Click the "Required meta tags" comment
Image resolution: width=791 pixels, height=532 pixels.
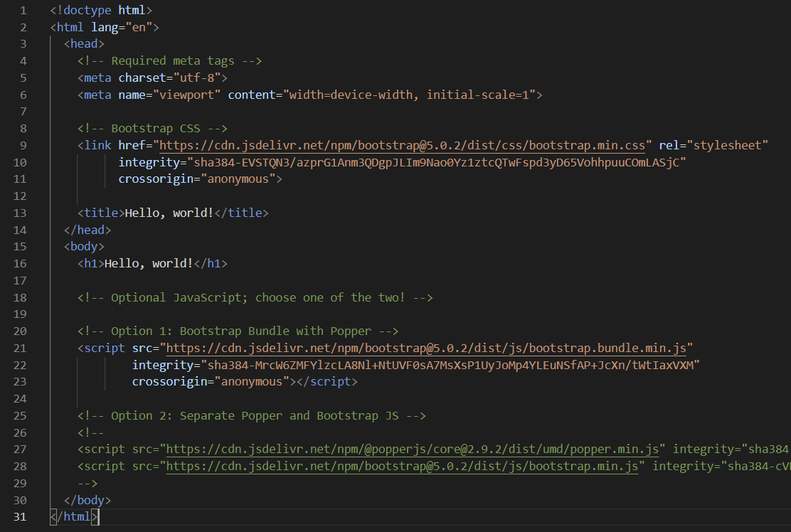[x=170, y=61]
